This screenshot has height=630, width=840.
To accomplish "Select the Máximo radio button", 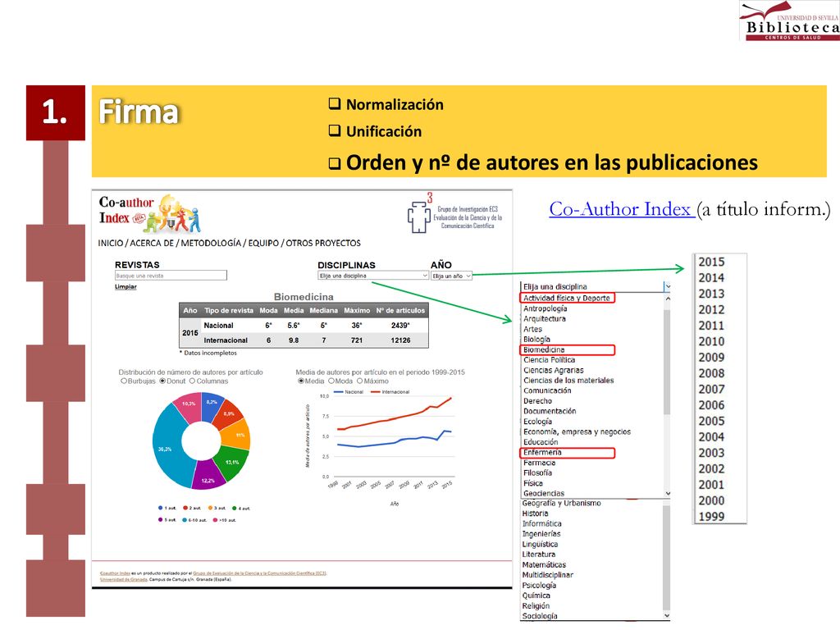I will [360, 381].
